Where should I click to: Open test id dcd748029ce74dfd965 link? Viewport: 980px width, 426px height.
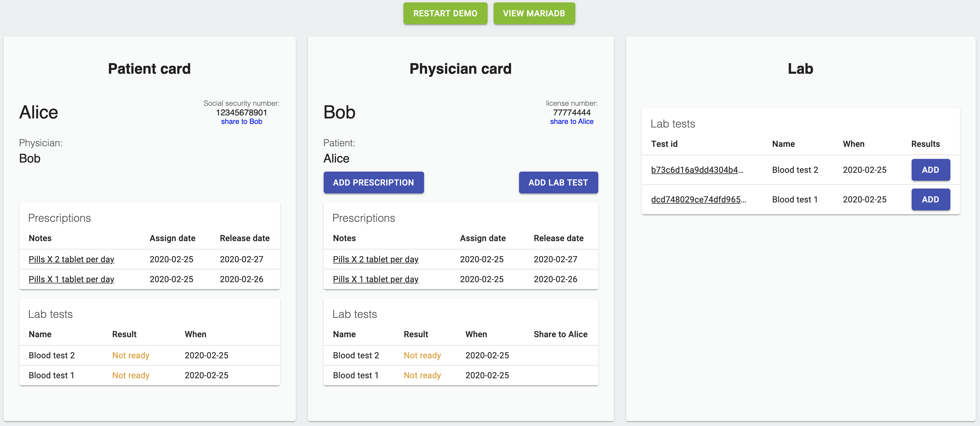[698, 199]
